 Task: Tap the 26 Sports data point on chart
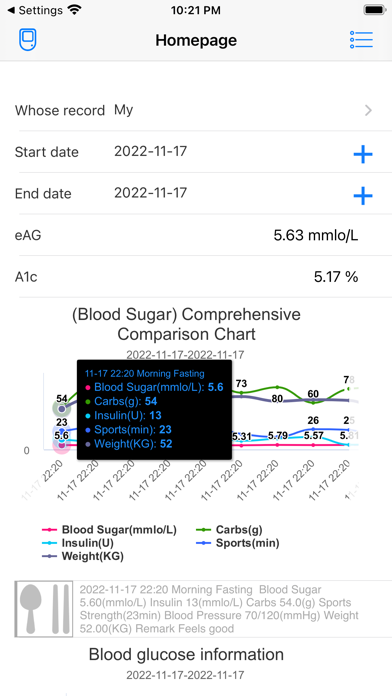pos(313,428)
